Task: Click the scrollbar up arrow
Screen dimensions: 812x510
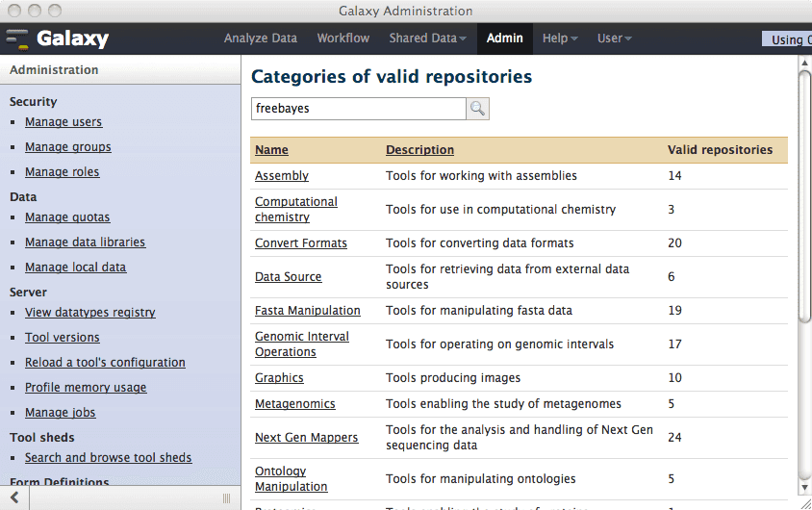Action: pos(804,64)
